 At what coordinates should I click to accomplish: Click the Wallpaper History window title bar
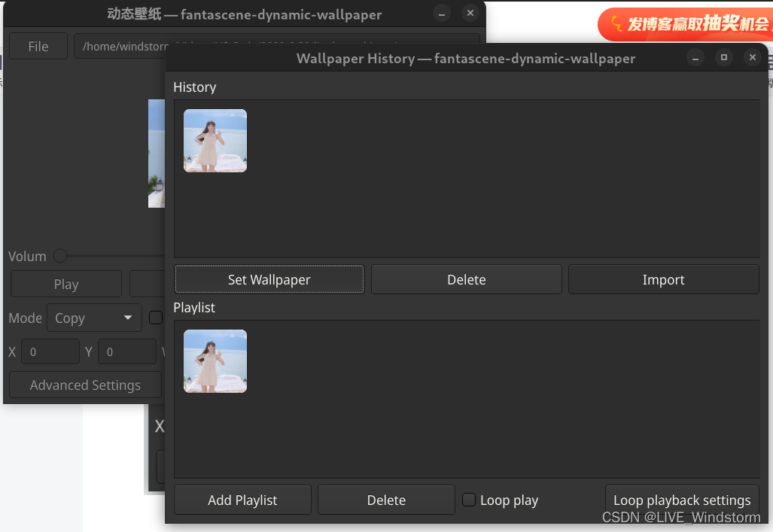tap(466, 58)
